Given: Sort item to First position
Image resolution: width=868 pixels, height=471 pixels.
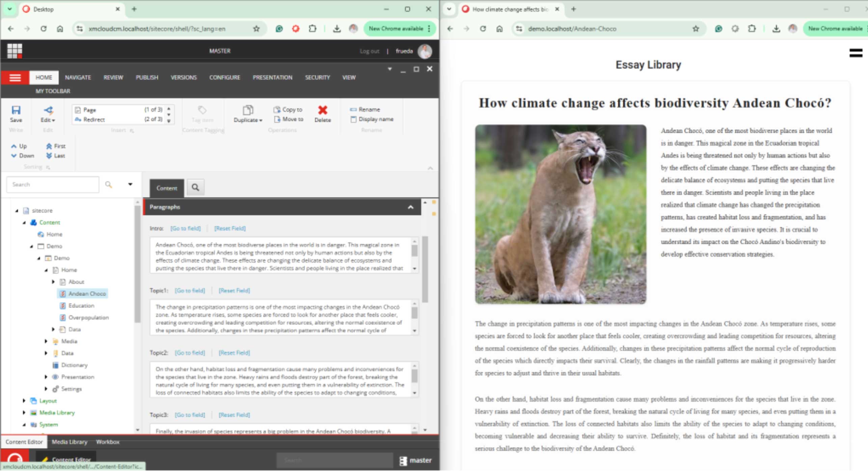Looking at the screenshot, I should [56, 146].
